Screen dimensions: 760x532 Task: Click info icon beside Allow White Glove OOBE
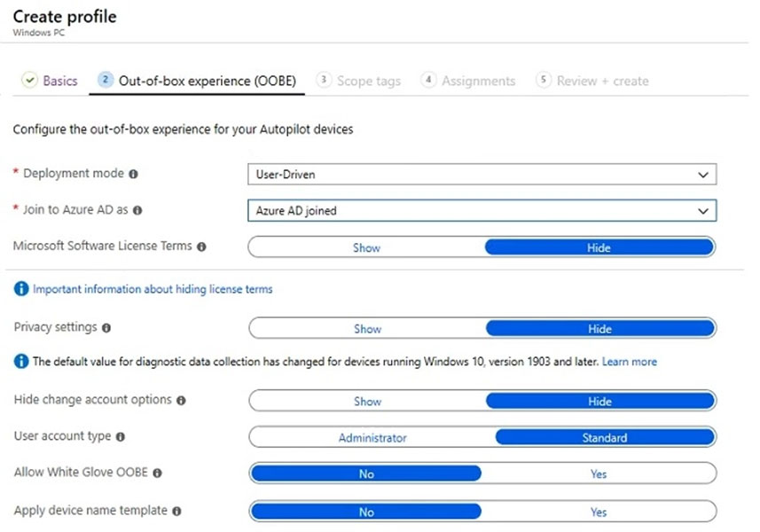point(158,473)
